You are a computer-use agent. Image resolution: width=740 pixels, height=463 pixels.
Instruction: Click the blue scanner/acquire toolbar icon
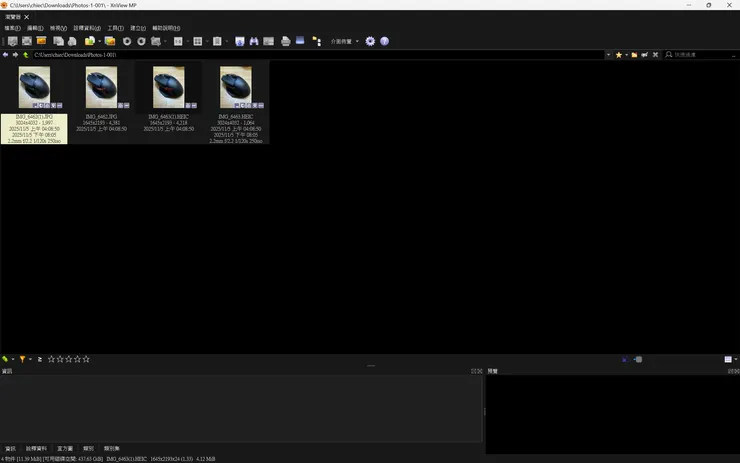(300, 41)
